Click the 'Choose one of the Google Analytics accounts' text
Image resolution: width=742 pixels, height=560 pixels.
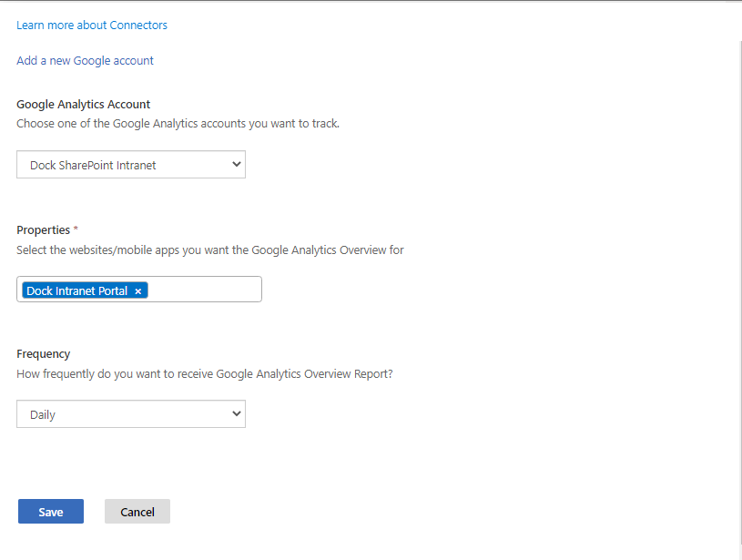pyautogui.click(x=178, y=124)
